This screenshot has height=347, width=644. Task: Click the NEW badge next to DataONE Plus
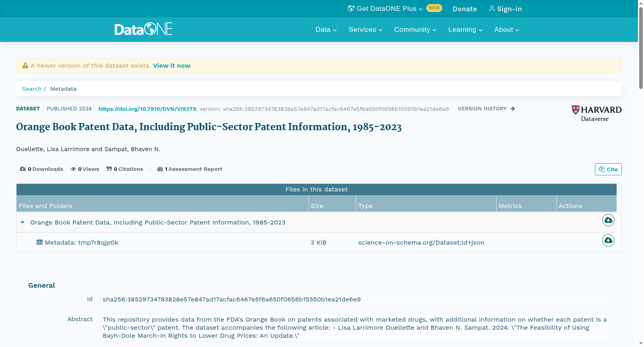(434, 8)
